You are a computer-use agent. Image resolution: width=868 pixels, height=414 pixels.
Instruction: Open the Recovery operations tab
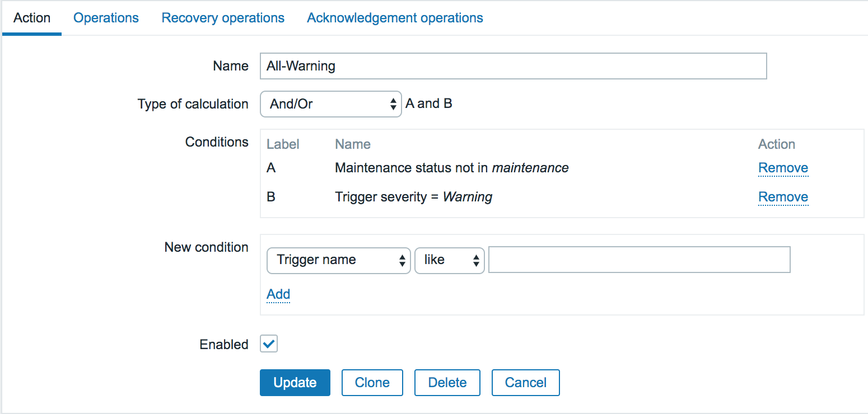coord(223,18)
